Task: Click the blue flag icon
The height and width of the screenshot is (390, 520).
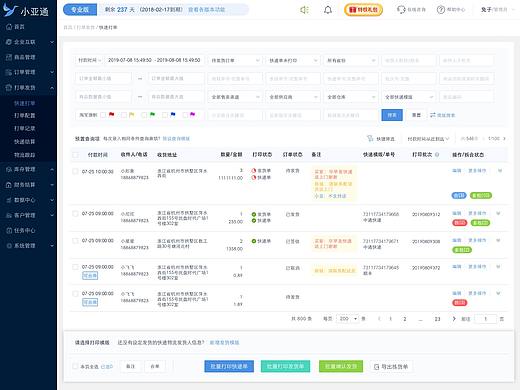Action: click(x=173, y=115)
